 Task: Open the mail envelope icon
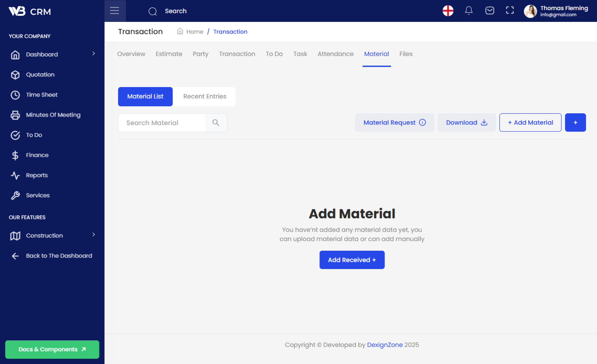490,11
